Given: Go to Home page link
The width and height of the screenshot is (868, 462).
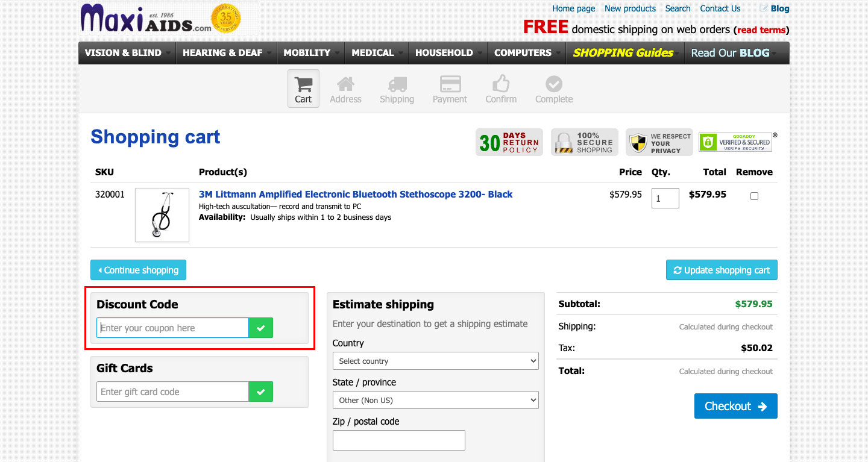Looking at the screenshot, I should 574,8.
